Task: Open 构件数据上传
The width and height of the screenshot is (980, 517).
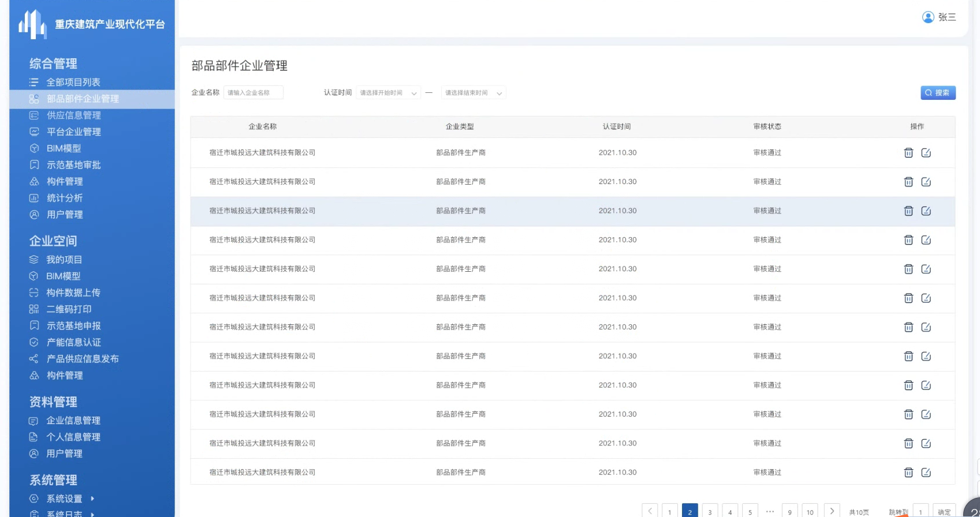Action: pyautogui.click(x=73, y=293)
